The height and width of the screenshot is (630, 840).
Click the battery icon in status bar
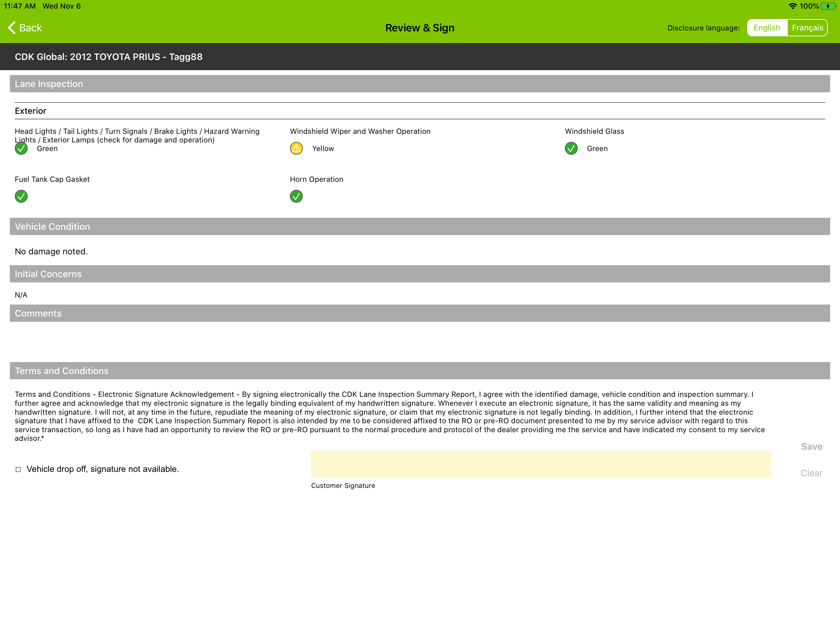point(828,6)
